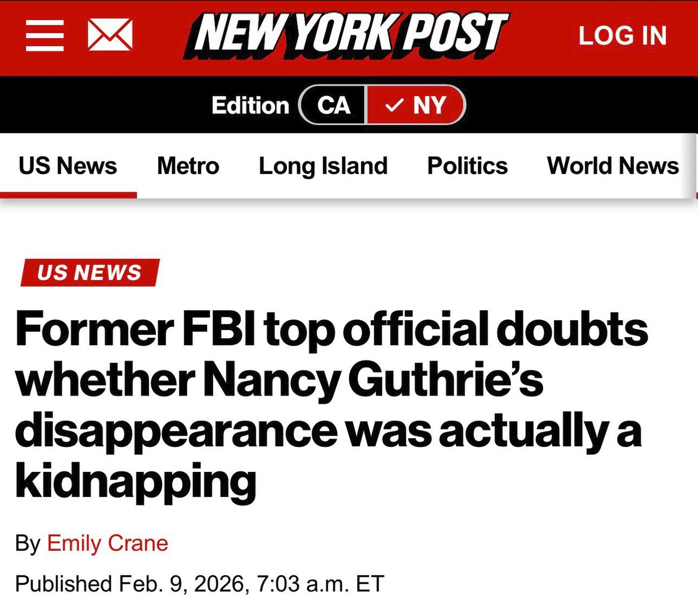Click the Published Feb. 9, 2026 timestamp
This screenshot has width=698, height=616.
[200, 584]
